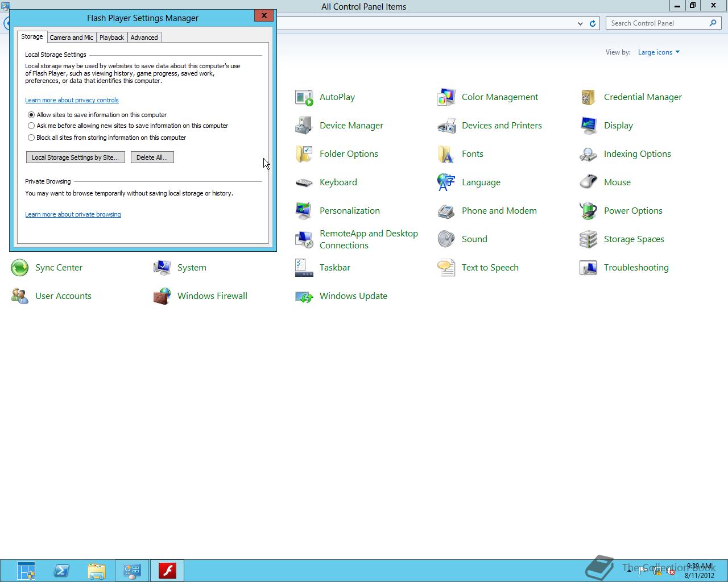Refresh the Control Panel view
The height and width of the screenshot is (582, 728).
[x=593, y=23]
